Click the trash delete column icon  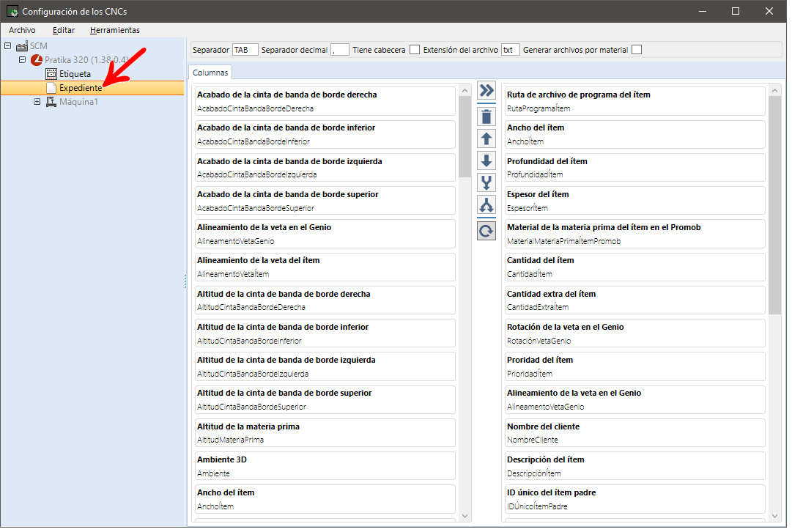point(486,116)
